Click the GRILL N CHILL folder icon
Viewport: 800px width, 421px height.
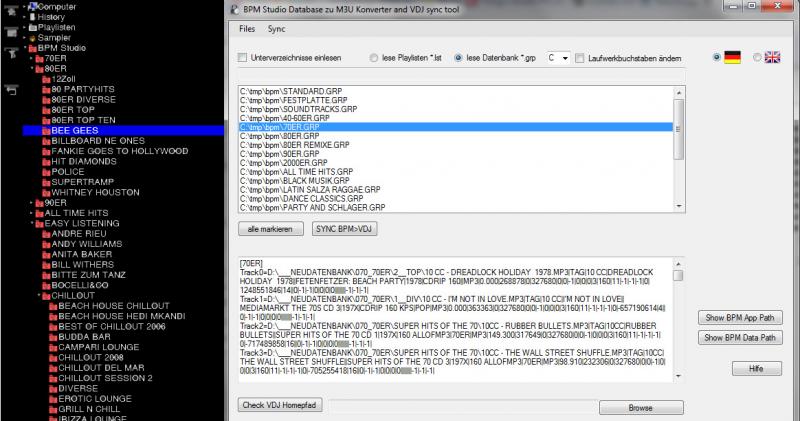click(54, 409)
